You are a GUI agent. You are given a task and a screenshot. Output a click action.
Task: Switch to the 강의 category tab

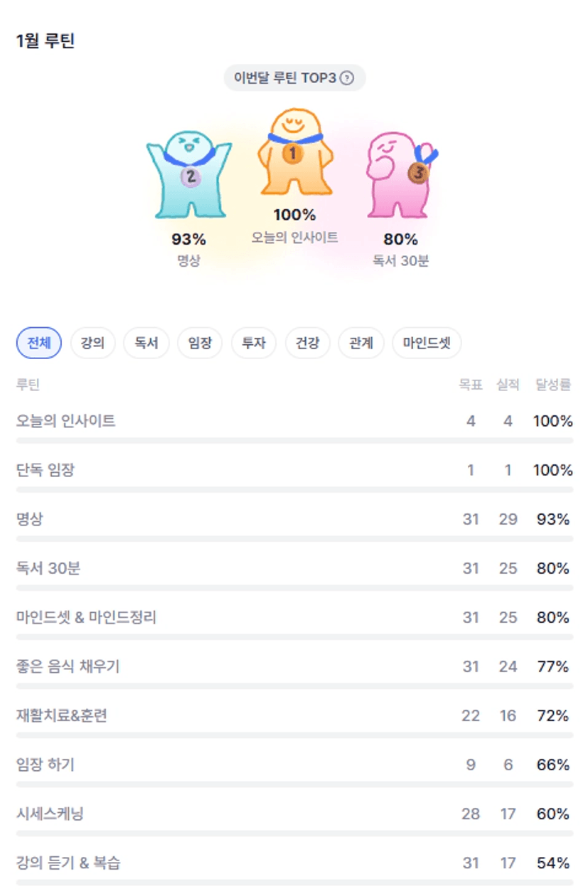(x=92, y=343)
